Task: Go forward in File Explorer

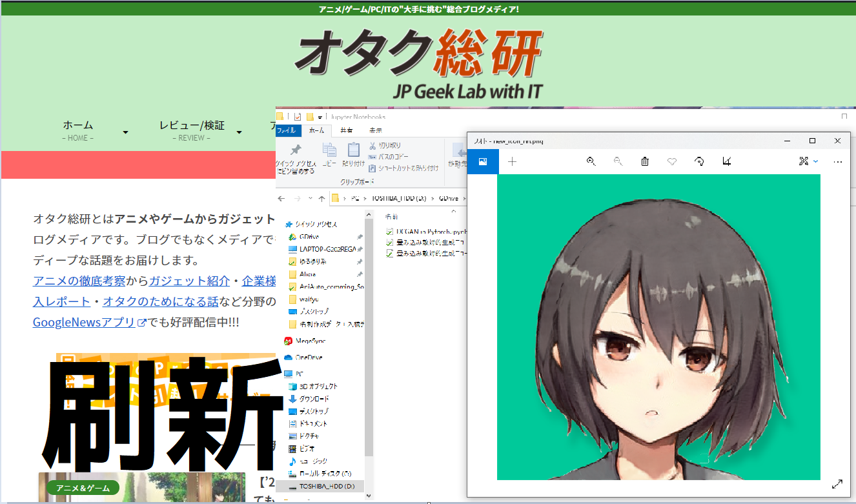Action: coord(298,199)
